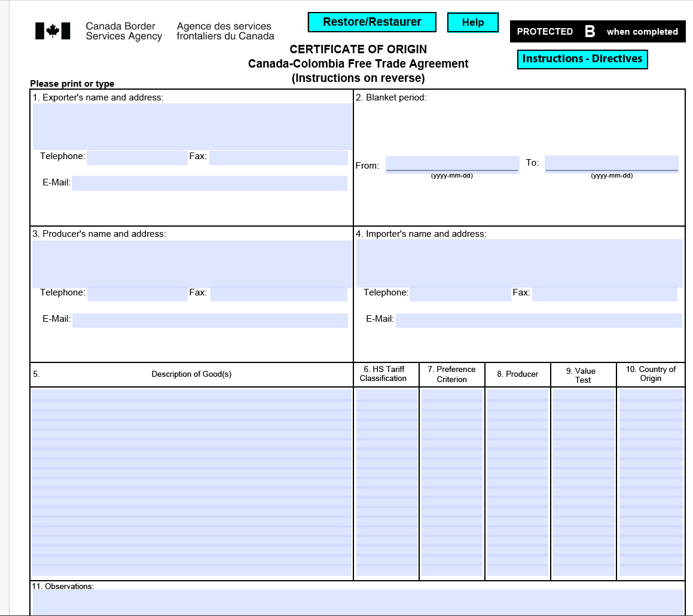This screenshot has height=616, width=693.
Task: Click 'PROTECTED B when completed' label
Action: point(597,31)
